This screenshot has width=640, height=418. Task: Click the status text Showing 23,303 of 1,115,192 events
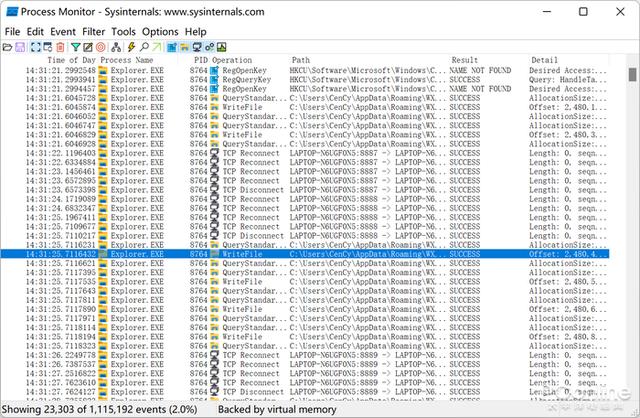pos(100,409)
